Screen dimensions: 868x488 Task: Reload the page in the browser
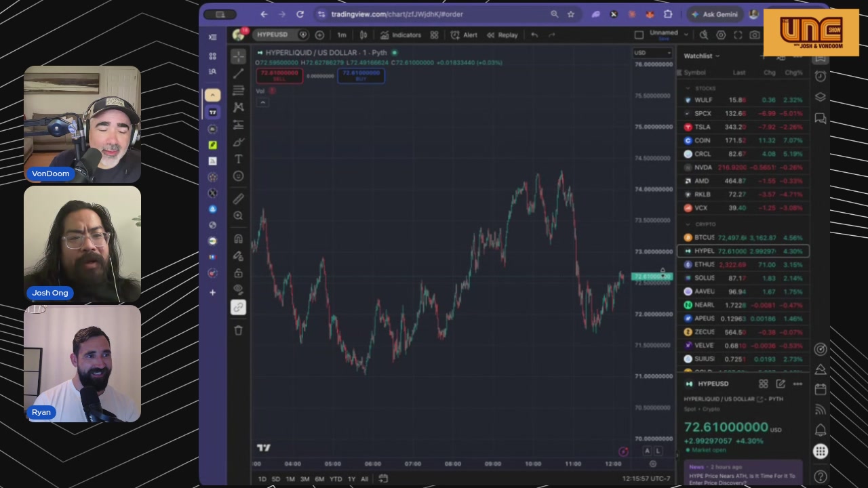coord(300,14)
